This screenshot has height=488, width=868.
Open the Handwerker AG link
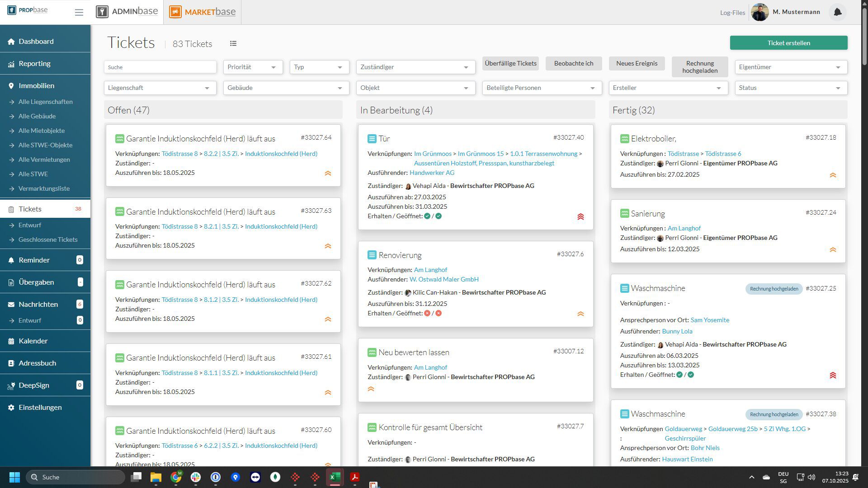click(x=432, y=173)
